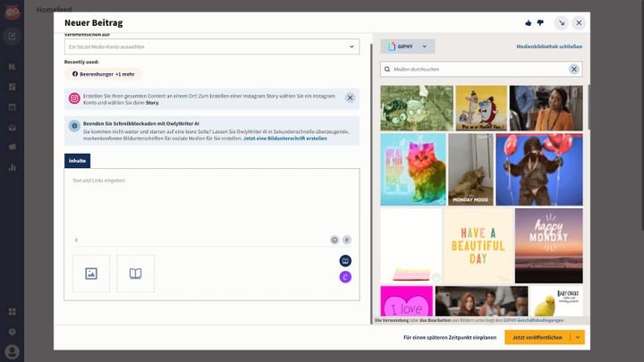Click the search magnifier icon
The height and width of the screenshot is (362, 644).
tap(387, 70)
